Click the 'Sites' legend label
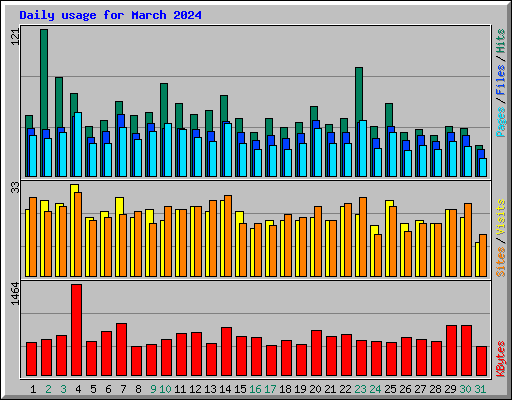Screen dimensions: 512x400 500,262
